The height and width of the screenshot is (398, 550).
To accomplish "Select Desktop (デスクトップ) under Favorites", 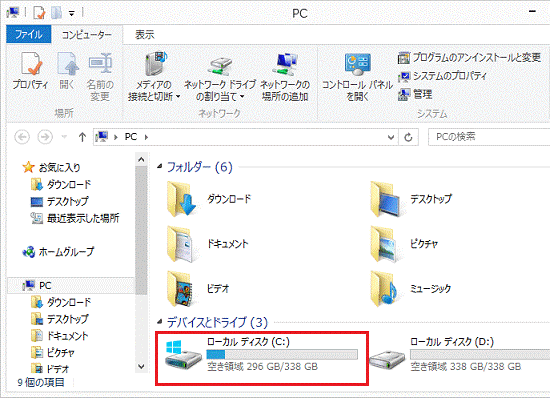I will point(60,201).
